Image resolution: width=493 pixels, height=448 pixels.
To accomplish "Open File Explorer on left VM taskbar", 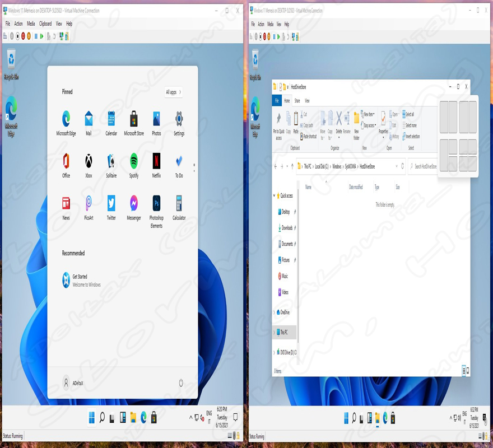I will 133,418.
